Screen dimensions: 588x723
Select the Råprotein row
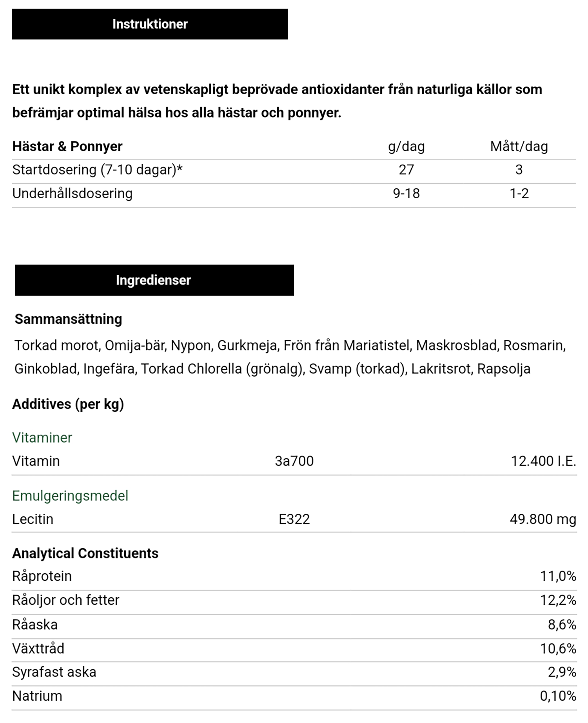pyautogui.click(x=294, y=577)
